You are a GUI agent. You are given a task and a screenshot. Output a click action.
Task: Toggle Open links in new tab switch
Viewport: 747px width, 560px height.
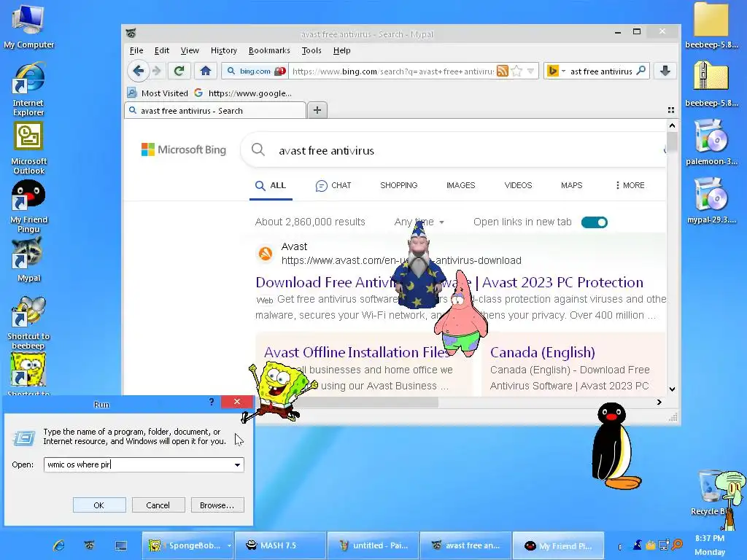pos(594,222)
